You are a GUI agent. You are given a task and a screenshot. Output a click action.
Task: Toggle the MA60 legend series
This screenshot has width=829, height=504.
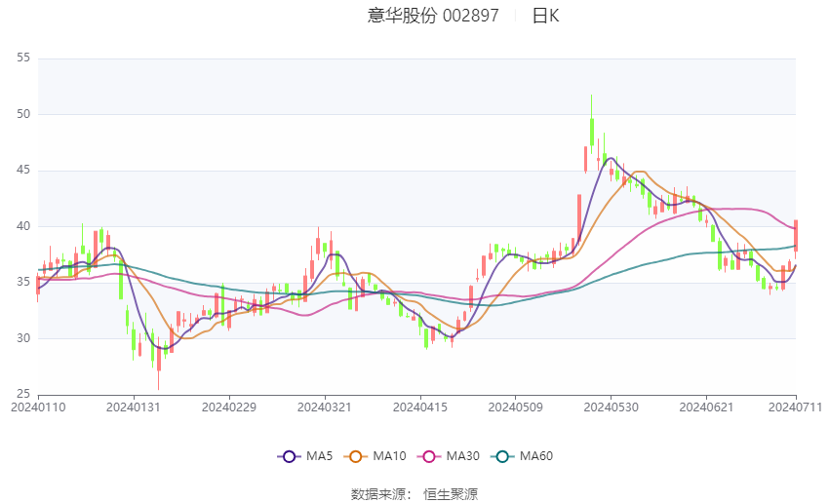[522, 456]
